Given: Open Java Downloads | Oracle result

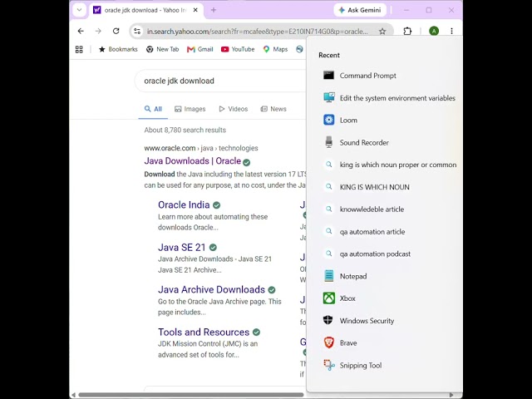Looking at the screenshot, I should coord(193,160).
